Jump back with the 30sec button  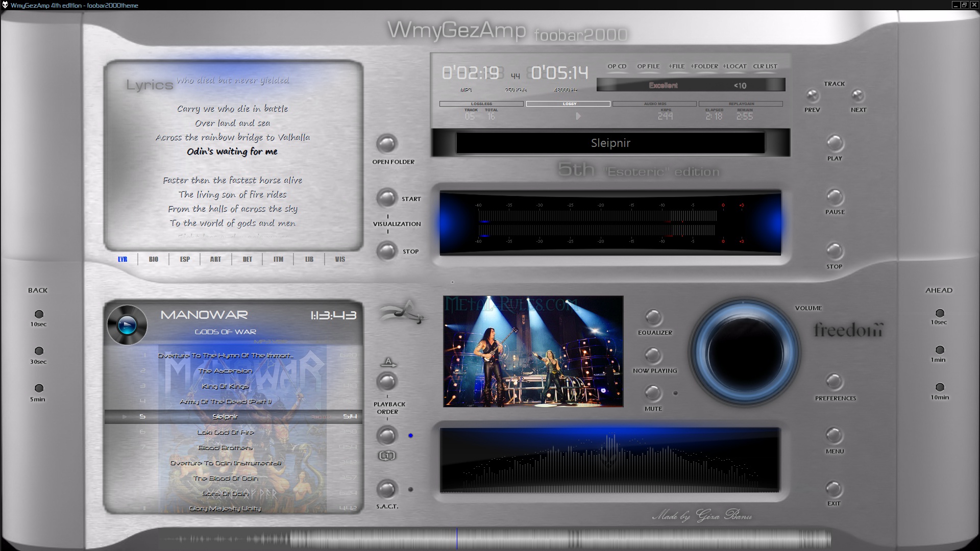(39, 351)
